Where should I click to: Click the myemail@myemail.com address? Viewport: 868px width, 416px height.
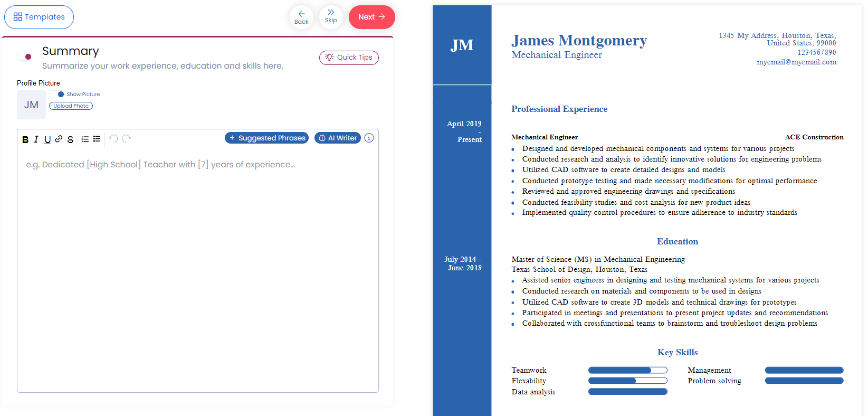coord(796,62)
